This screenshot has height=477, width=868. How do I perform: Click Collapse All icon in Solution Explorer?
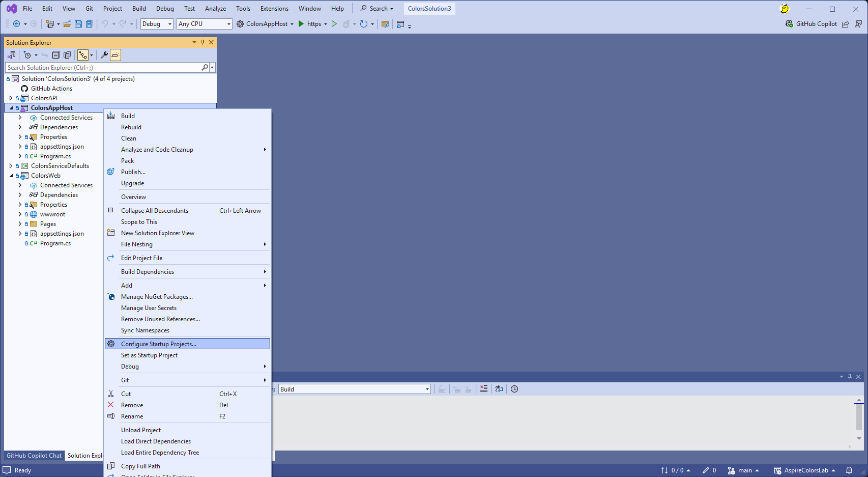[56, 55]
